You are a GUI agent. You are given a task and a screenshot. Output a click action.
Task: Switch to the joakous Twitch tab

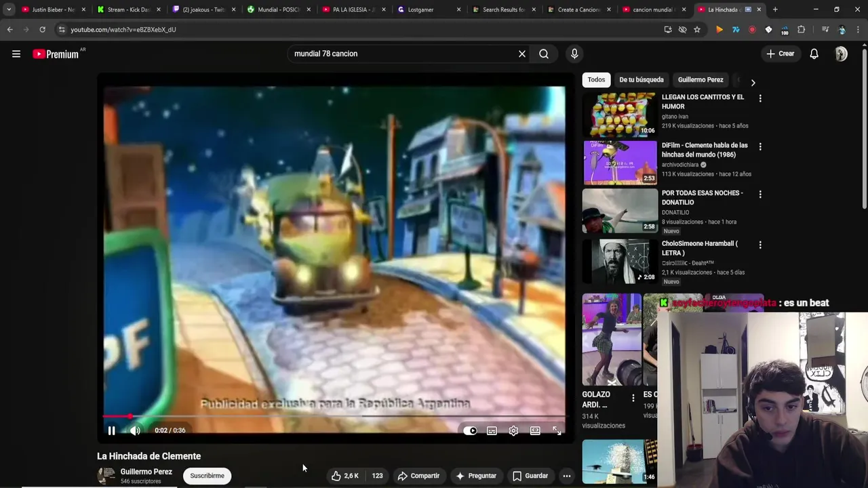click(203, 9)
